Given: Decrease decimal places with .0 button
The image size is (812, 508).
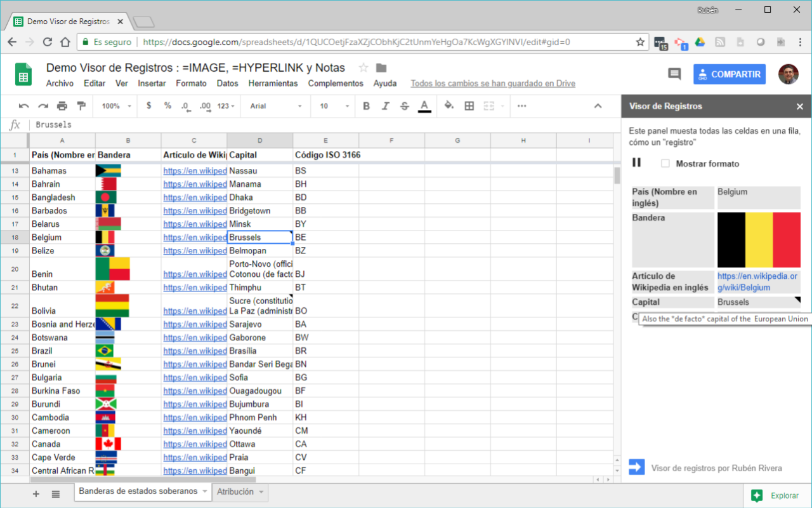Looking at the screenshot, I should (185, 106).
